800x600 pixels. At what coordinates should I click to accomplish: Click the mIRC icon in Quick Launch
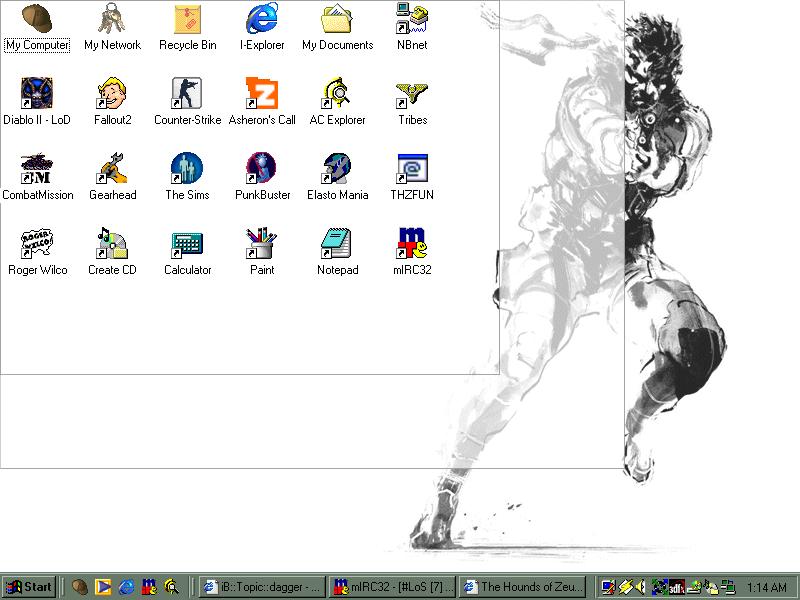tap(149, 587)
